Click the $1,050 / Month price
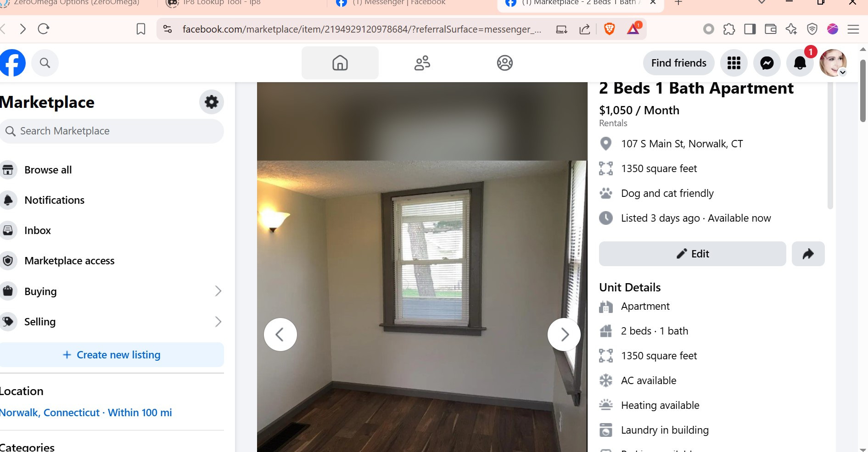The image size is (868, 452). click(639, 110)
